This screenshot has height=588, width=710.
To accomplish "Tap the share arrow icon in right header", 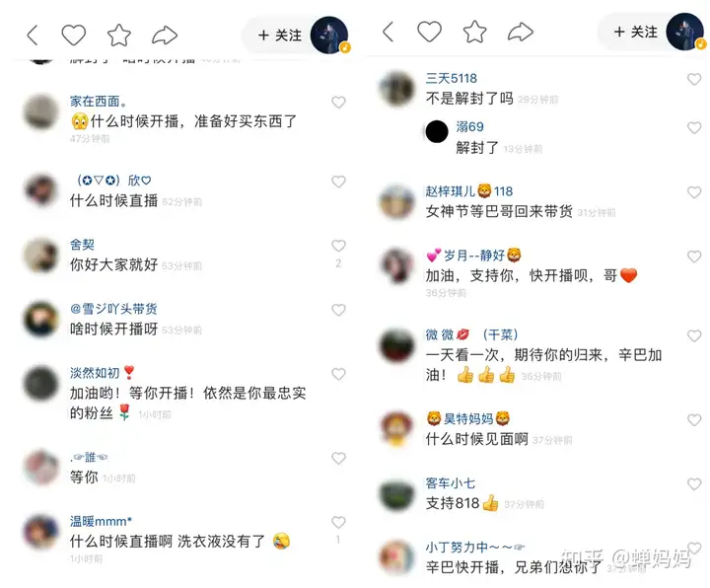I will click(521, 32).
